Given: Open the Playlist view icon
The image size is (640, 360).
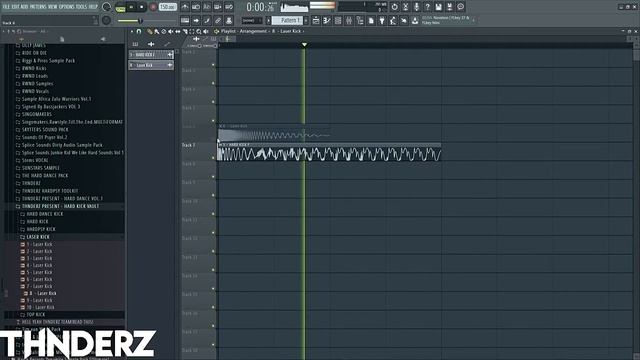Looking at the screenshot, I should point(316,20).
